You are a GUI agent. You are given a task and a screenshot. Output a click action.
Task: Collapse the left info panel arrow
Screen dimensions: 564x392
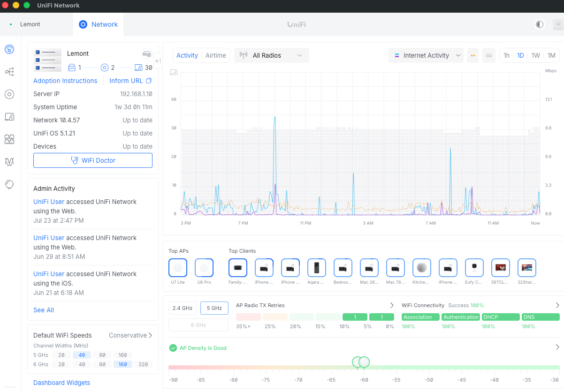click(158, 61)
